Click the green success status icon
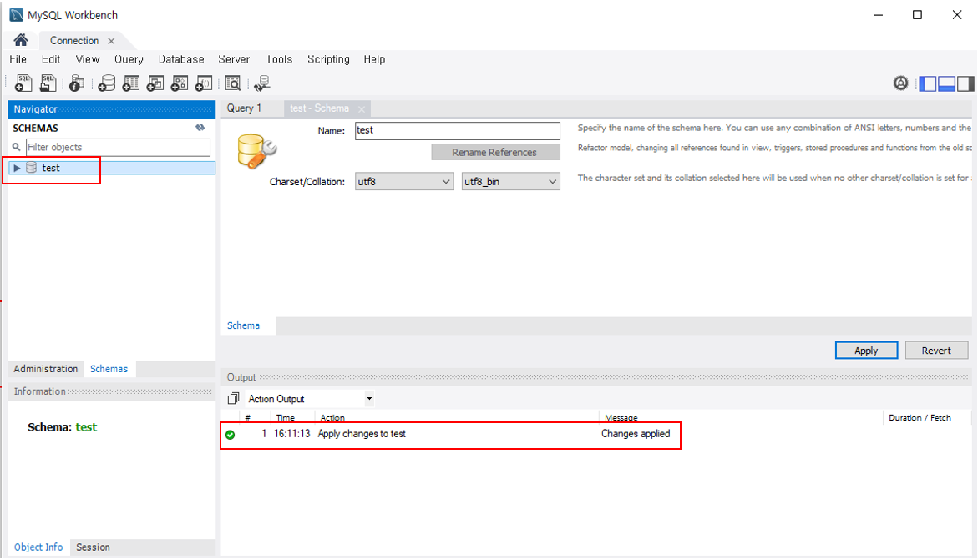 (x=231, y=435)
